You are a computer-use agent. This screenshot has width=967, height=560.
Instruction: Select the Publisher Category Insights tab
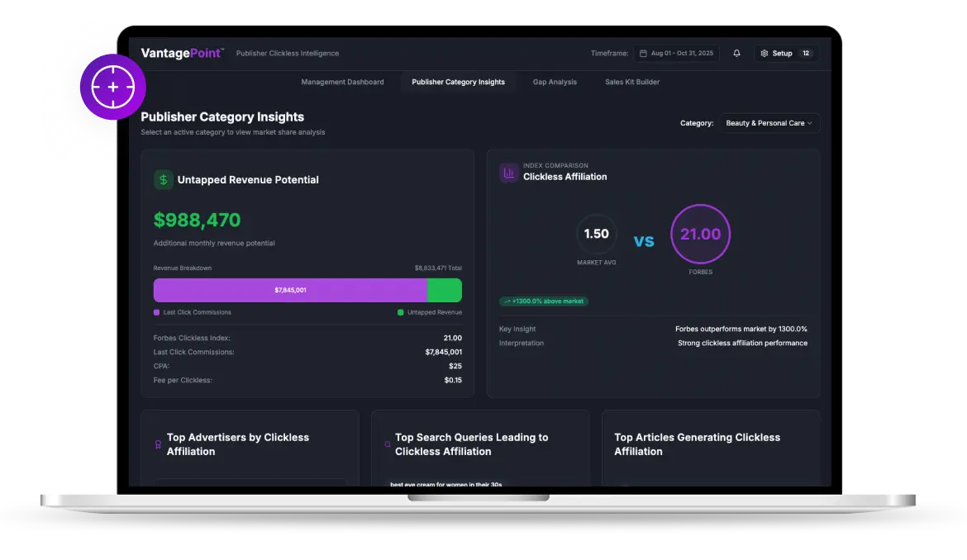pos(458,83)
